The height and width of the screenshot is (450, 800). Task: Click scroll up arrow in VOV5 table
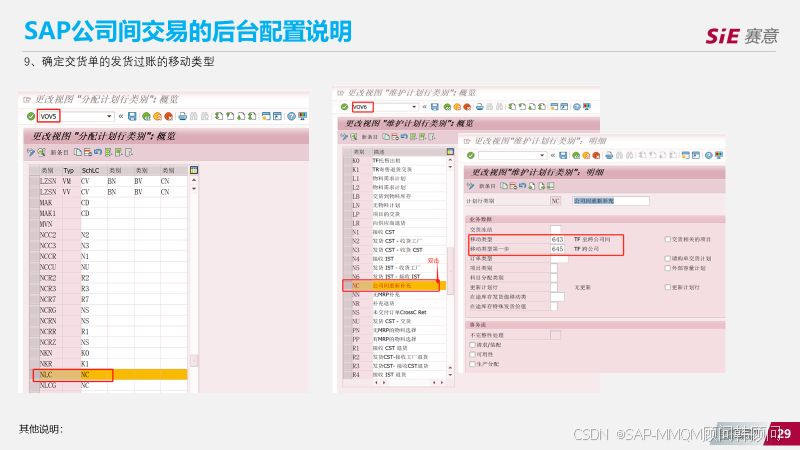pyautogui.click(x=194, y=181)
